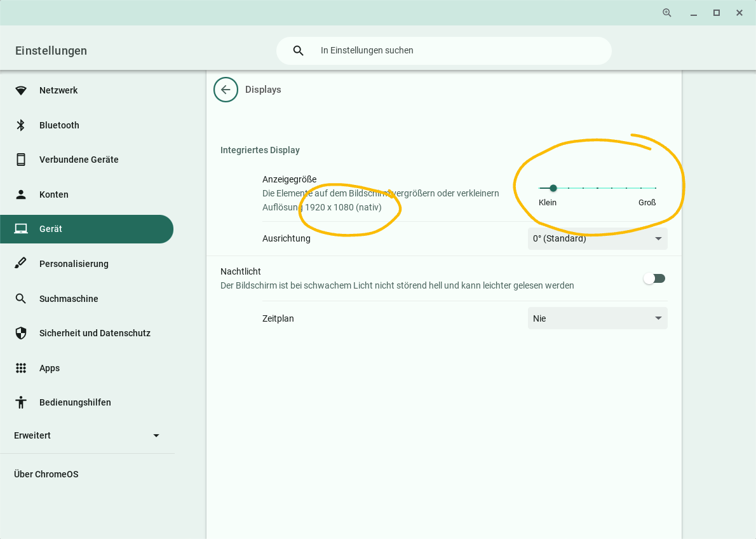Click the shield icon for Sicherheit
This screenshot has height=539, width=756.
(21, 333)
